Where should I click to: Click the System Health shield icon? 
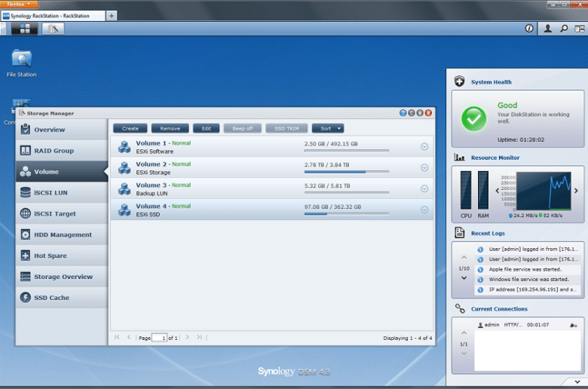(x=459, y=81)
